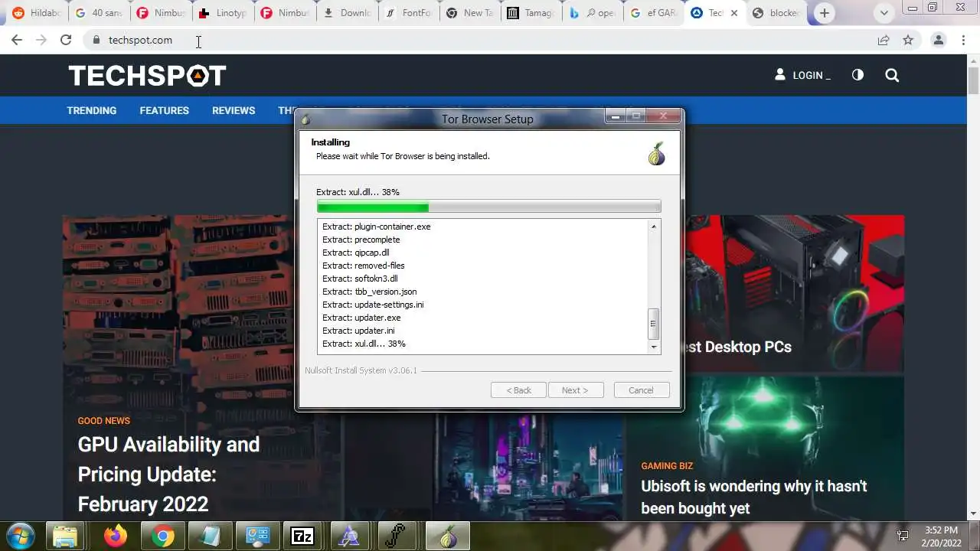This screenshot has width=980, height=551.
Task: Click the log list scroll up arrow
Action: coord(653,227)
